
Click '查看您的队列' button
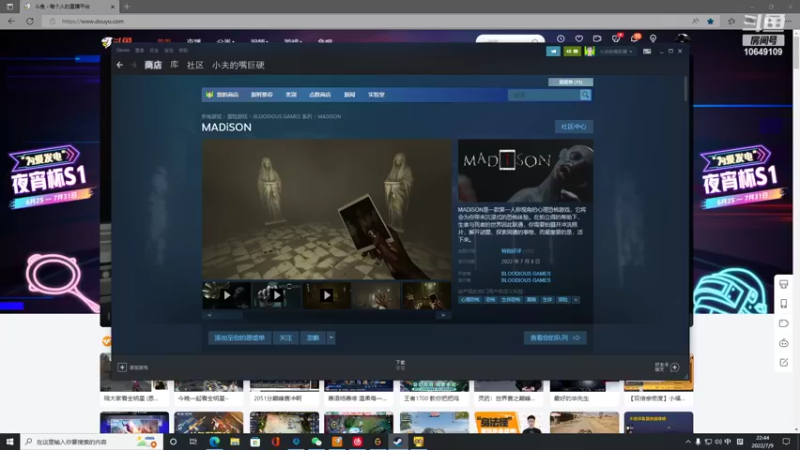coord(555,338)
